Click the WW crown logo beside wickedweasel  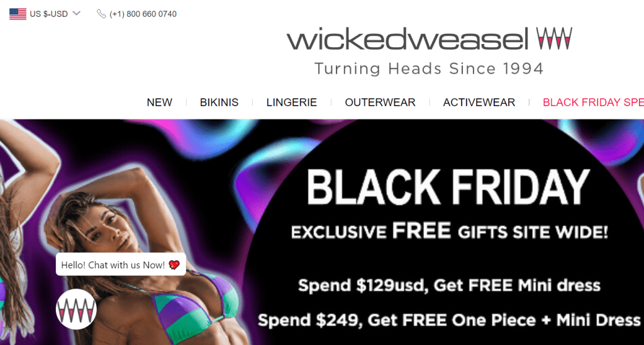pyautogui.click(x=554, y=38)
